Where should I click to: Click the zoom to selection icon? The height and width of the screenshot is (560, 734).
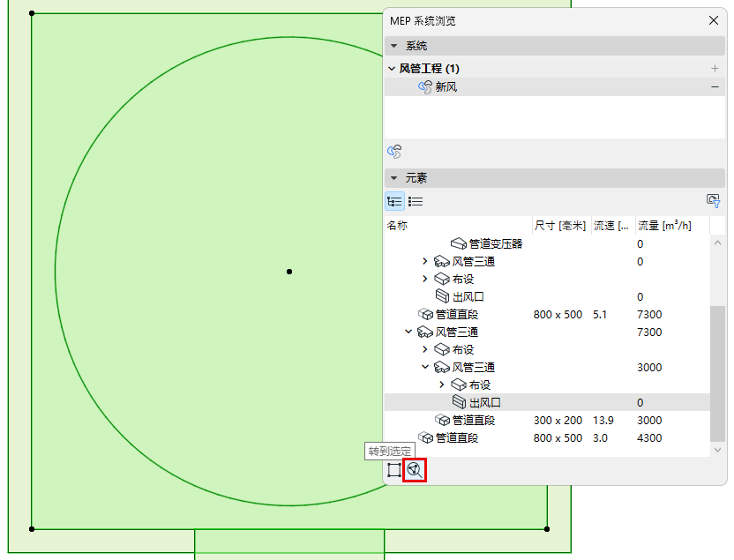(415, 470)
